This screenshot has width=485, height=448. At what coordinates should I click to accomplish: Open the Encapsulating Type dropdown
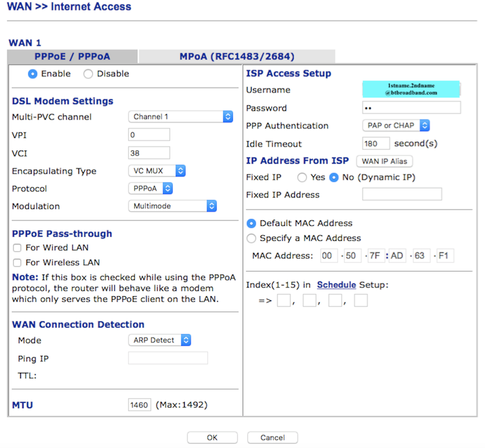tap(157, 170)
